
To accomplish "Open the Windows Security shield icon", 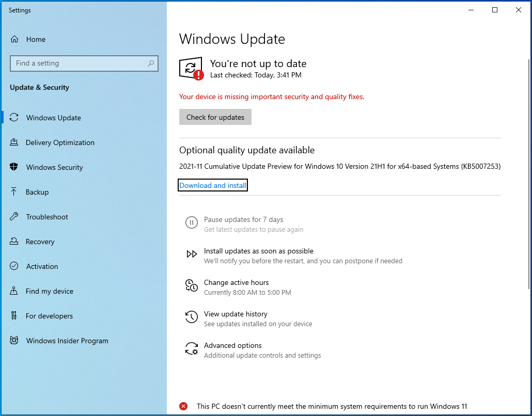I will point(14,167).
